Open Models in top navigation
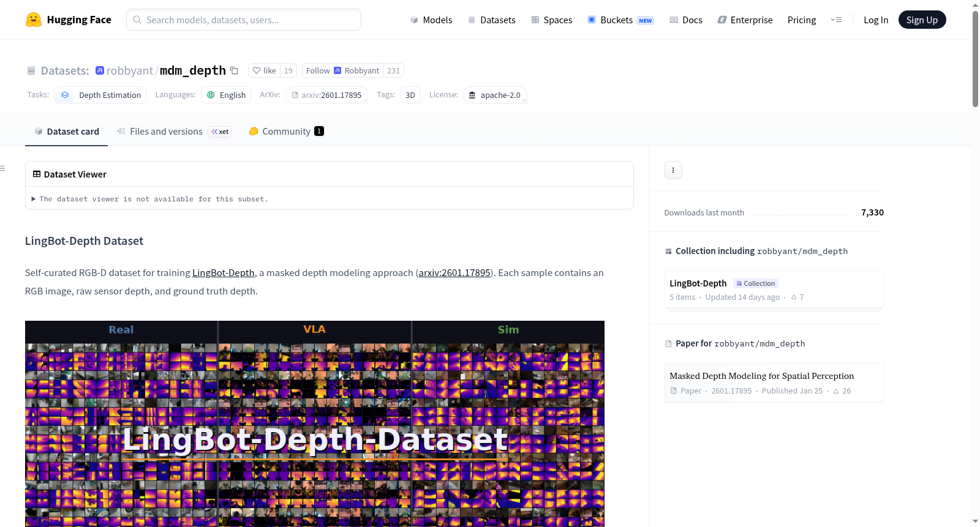Viewport: 980px width, 527px height. tap(431, 20)
